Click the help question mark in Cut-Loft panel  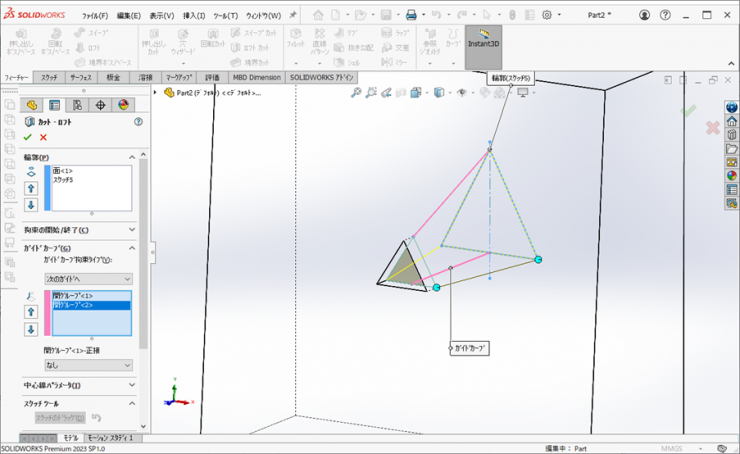pyautogui.click(x=138, y=121)
